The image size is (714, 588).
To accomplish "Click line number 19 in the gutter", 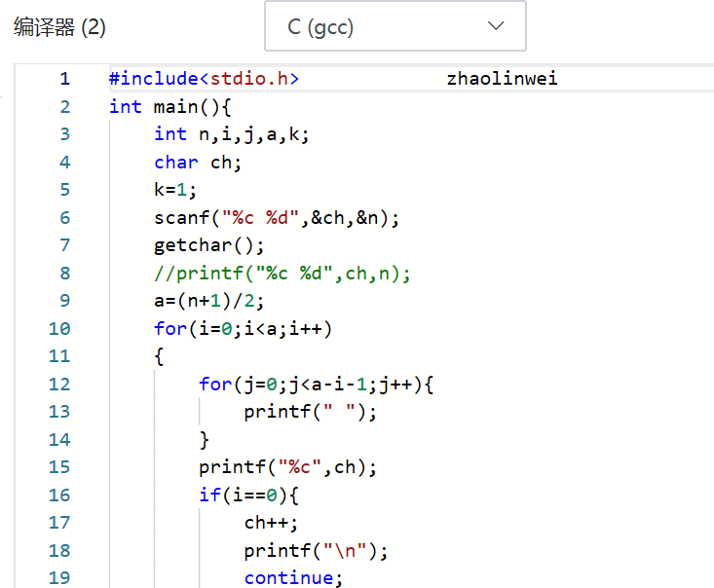I will click(x=59, y=578).
